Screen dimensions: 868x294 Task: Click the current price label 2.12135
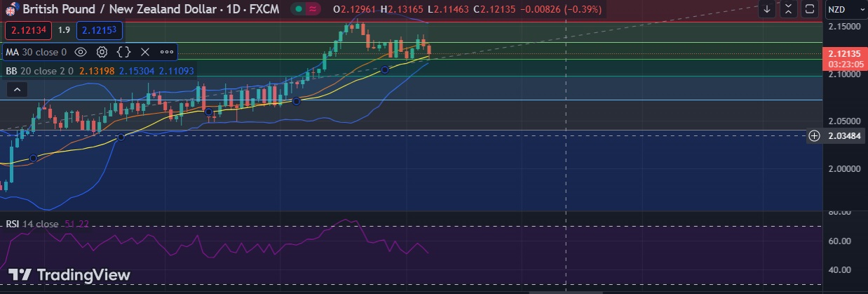[x=844, y=53]
